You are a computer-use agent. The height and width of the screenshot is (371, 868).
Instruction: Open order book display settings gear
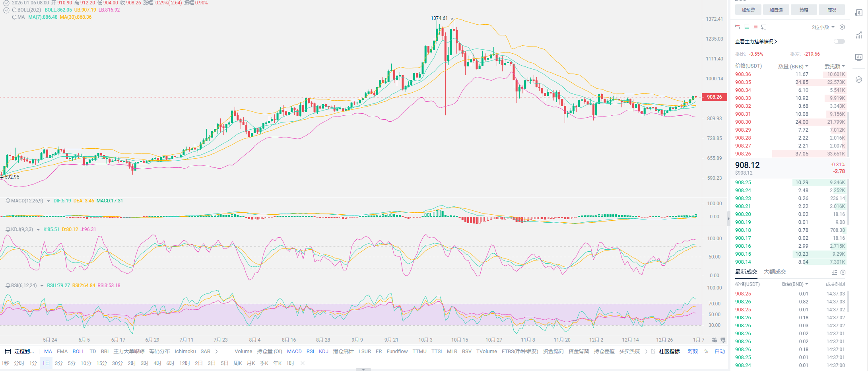pyautogui.click(x=842, y=27)
